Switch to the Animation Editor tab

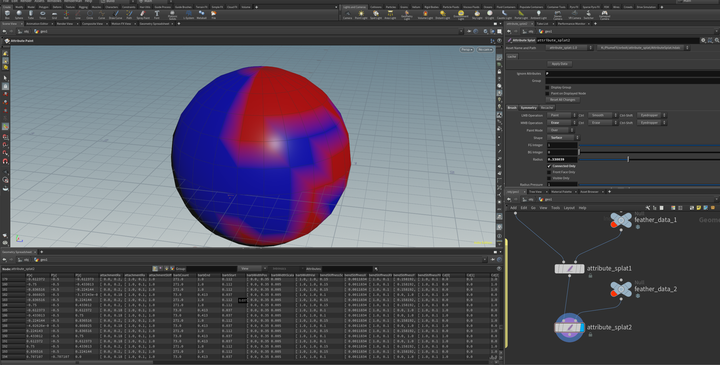coord(37,23)
